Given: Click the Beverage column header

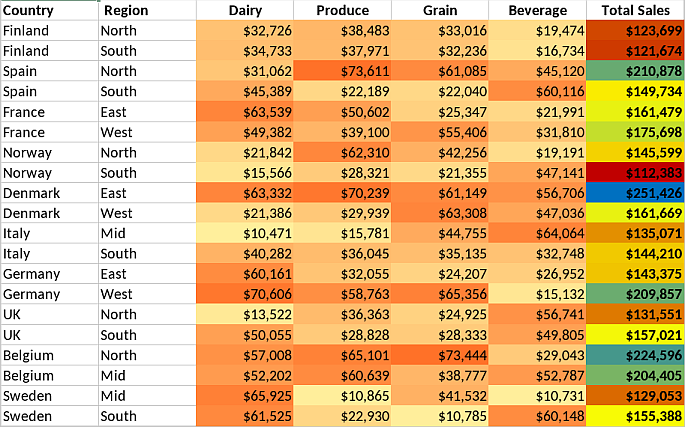Looking at the screenshot, I should tap(537, 10).
